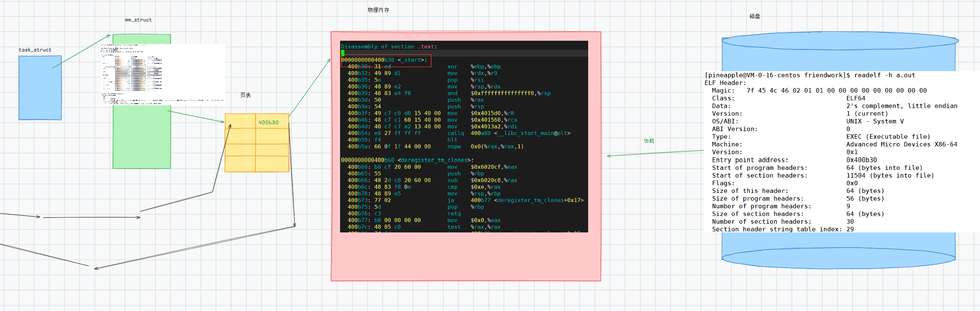Click the "Data: 2's complement, little endian" line
This screenshot has height=311, width=980.
(835, 106)
